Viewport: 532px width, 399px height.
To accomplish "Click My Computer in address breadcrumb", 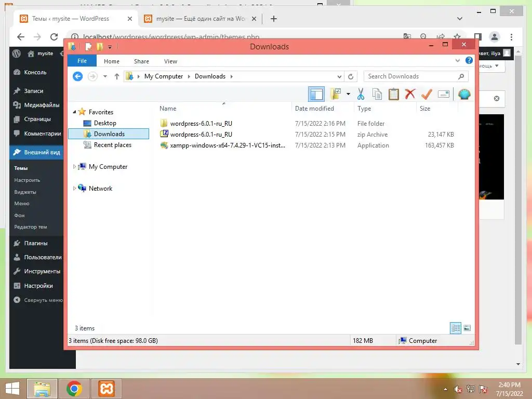I will coord(164,76).
